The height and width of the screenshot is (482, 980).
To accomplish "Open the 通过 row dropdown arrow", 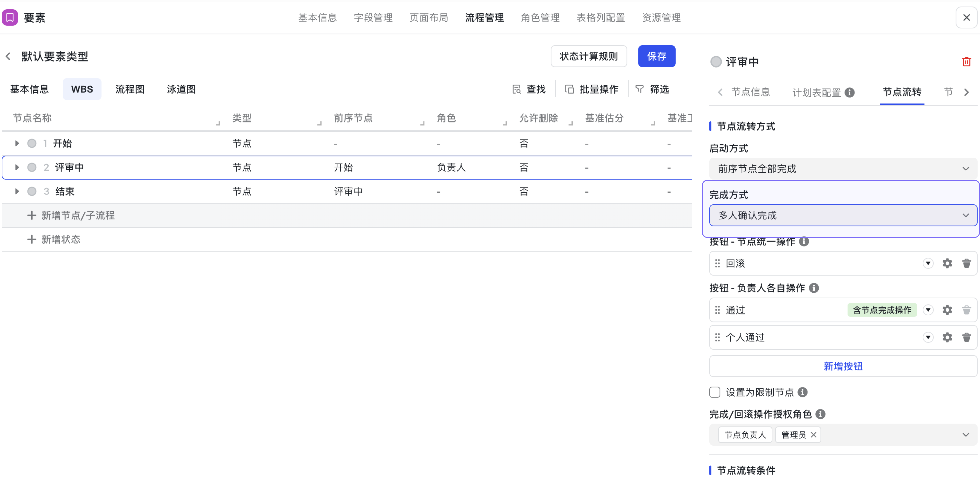I will pyautogui.click(x=928, y=310).
